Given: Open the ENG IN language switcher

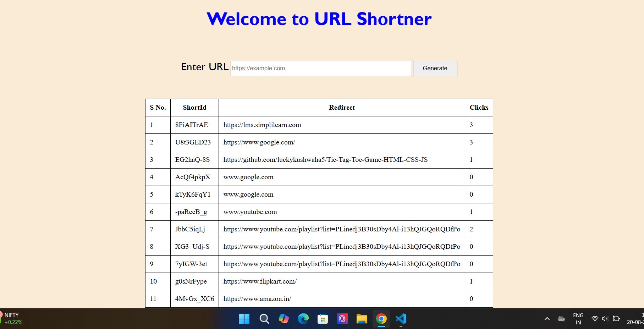Looking at the screenshot, I should (578, 319).
